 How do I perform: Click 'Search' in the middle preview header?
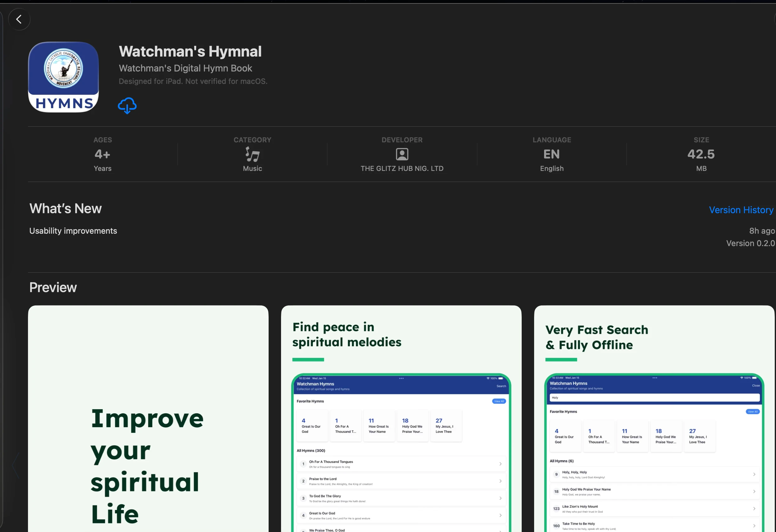(x=501, y=386)
